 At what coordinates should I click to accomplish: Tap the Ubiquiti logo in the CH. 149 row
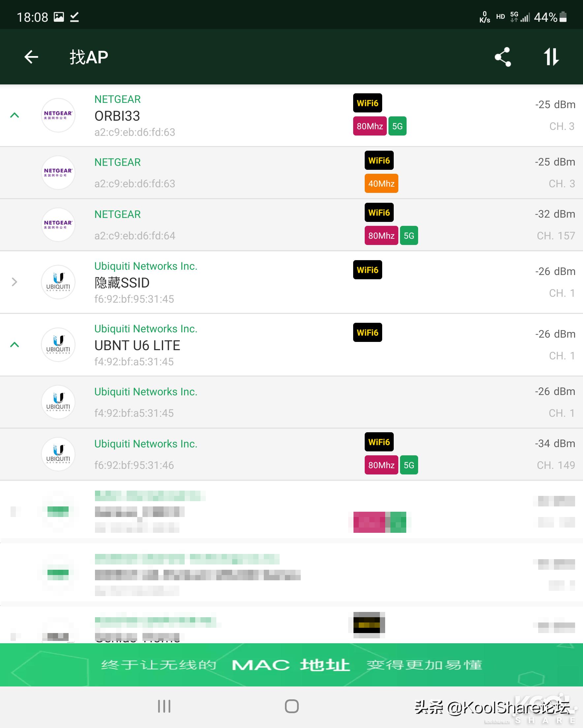coord(58,454)
